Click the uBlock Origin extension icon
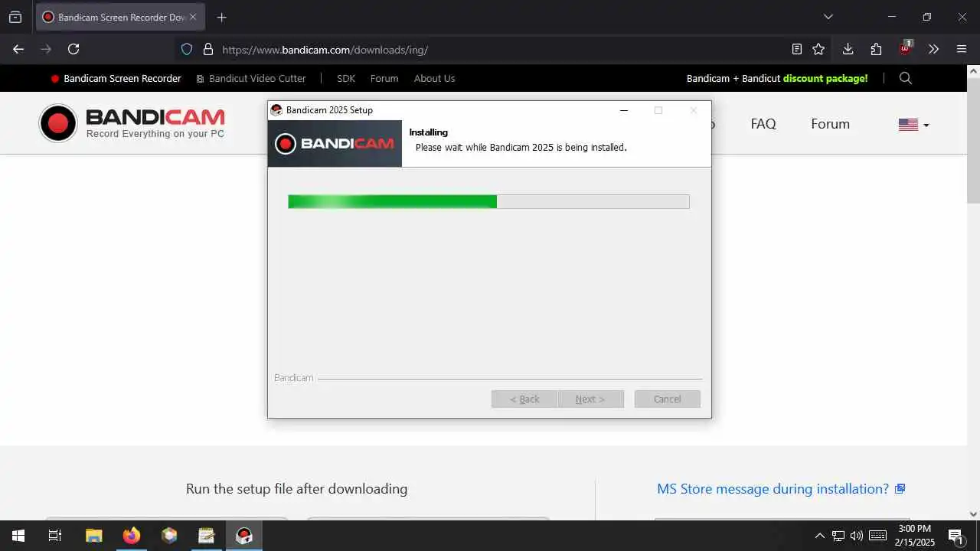Image resolution: width=980 pixels, height=551 pixels. pos(906,48)
